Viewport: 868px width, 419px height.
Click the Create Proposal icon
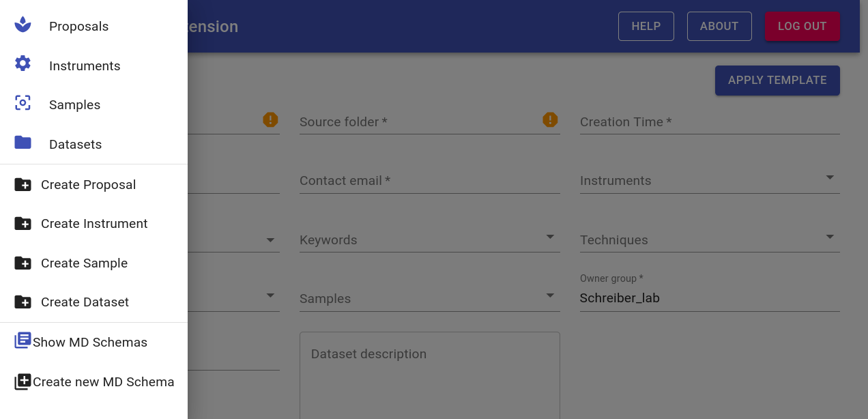(23, 184)
